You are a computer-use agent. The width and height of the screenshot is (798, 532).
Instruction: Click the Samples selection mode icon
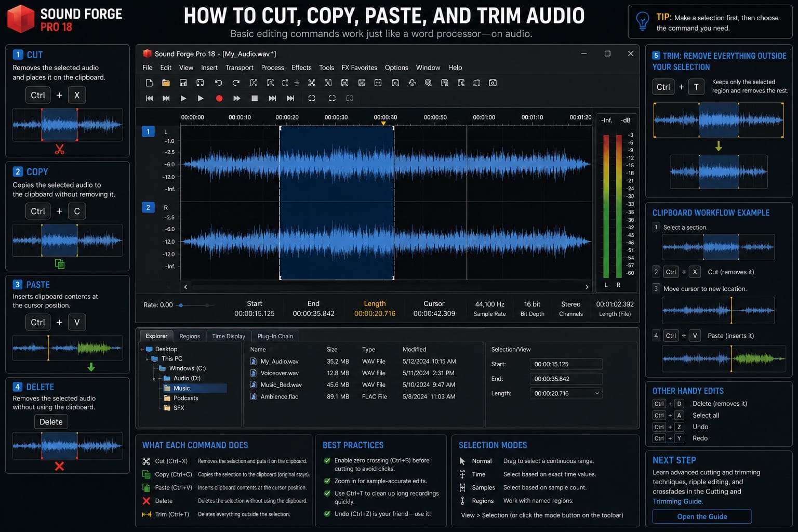click(x=462, y=487)
